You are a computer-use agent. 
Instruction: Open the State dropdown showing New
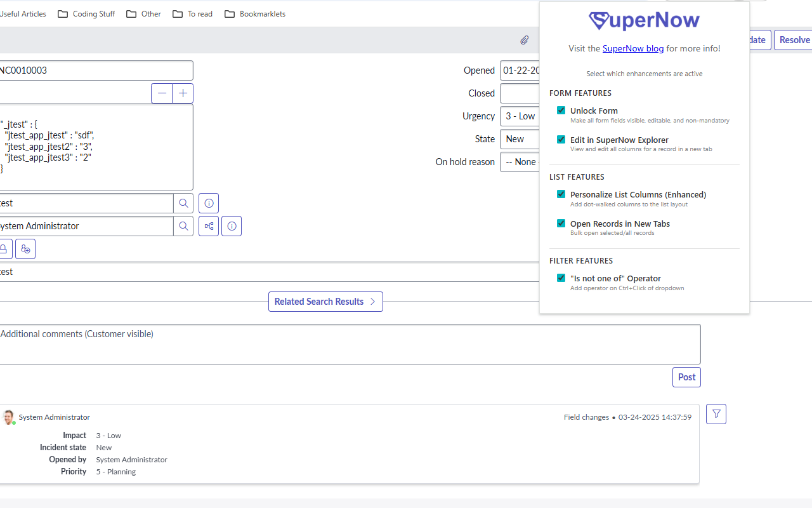point(520,139)
